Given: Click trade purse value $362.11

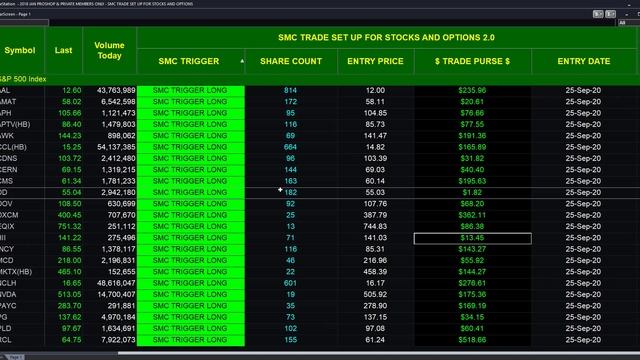Looking at the screenshot, I should (x=472, y=215).
